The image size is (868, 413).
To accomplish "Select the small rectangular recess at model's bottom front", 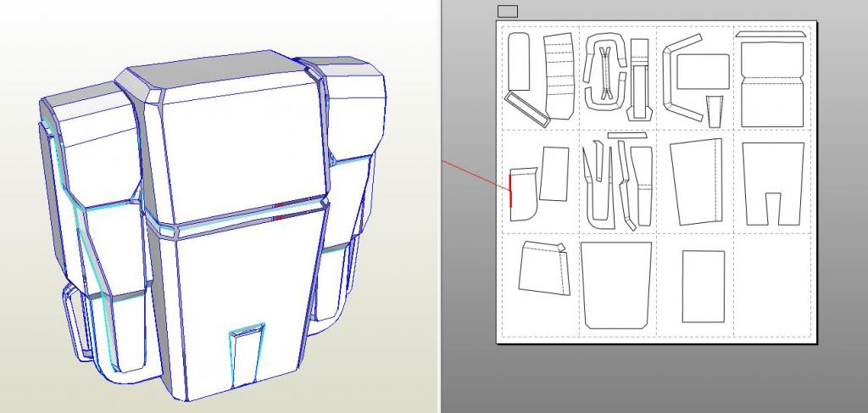I will (247, 356).
